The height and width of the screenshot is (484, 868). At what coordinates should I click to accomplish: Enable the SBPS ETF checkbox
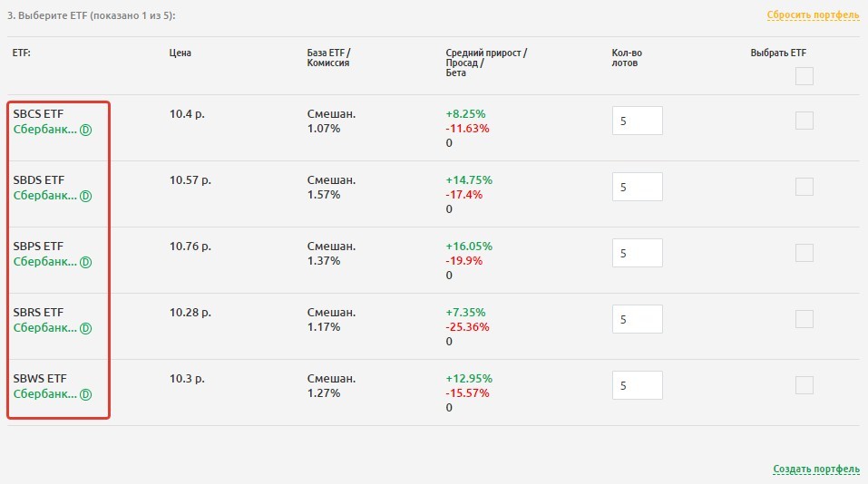tap(804, 253)
